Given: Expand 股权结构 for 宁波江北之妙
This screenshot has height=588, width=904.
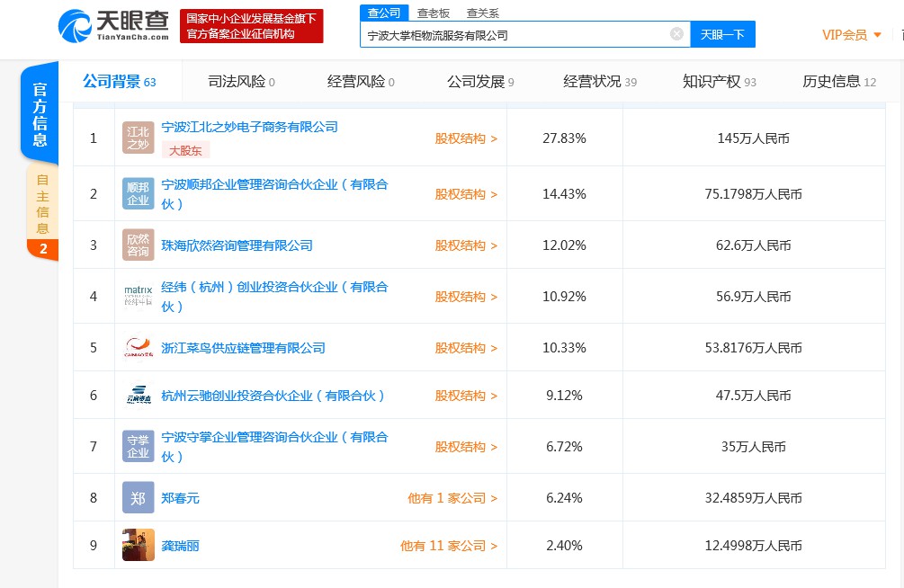Looking at the screenshot, I should [466, 138].
